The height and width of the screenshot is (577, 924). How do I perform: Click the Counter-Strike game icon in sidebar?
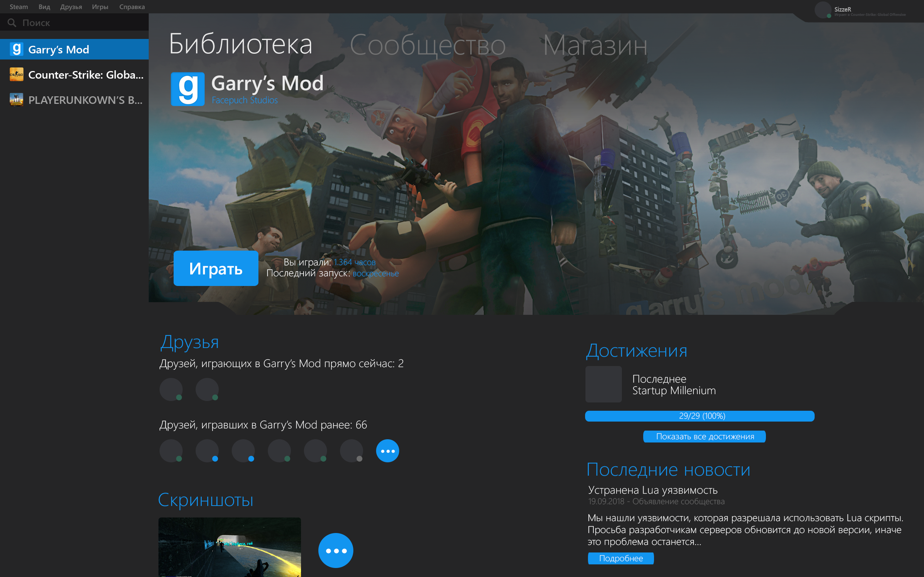click(x=16, y=74)
